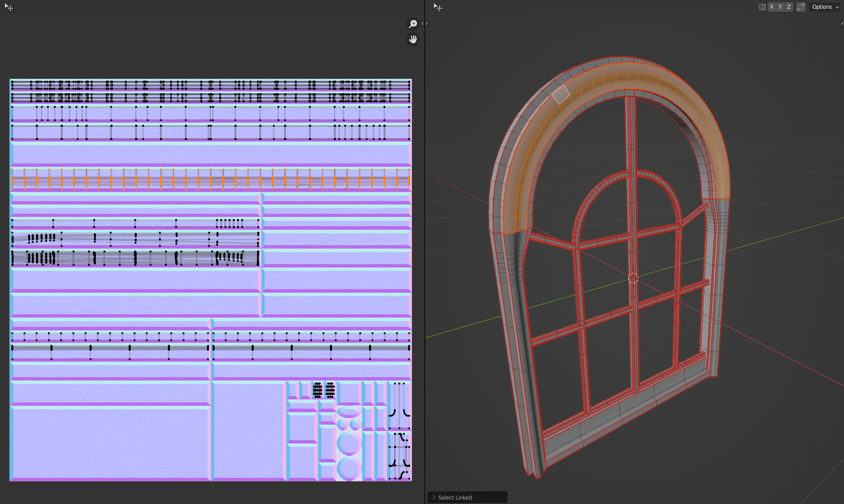Click the largest circular normal map shape in UV
Viewport: 844px width, 504px height.
(x=349, y=444)
